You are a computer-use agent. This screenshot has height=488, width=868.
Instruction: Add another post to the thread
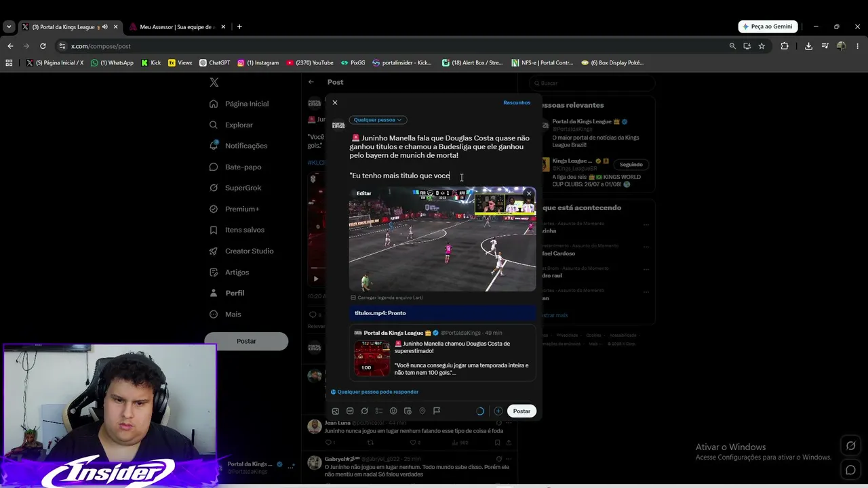coord(498,411)
